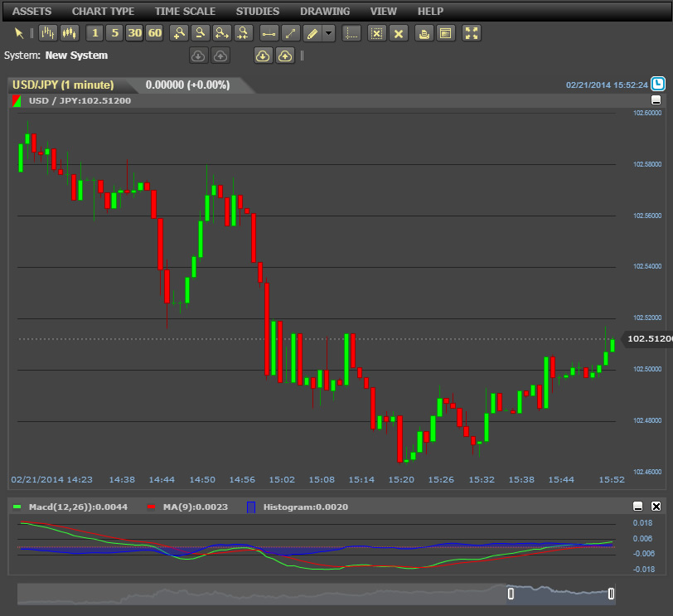The image size is (673, 616).
Task: Toggle fullscreen with the expand arrows icon
Action: (472, 33)
